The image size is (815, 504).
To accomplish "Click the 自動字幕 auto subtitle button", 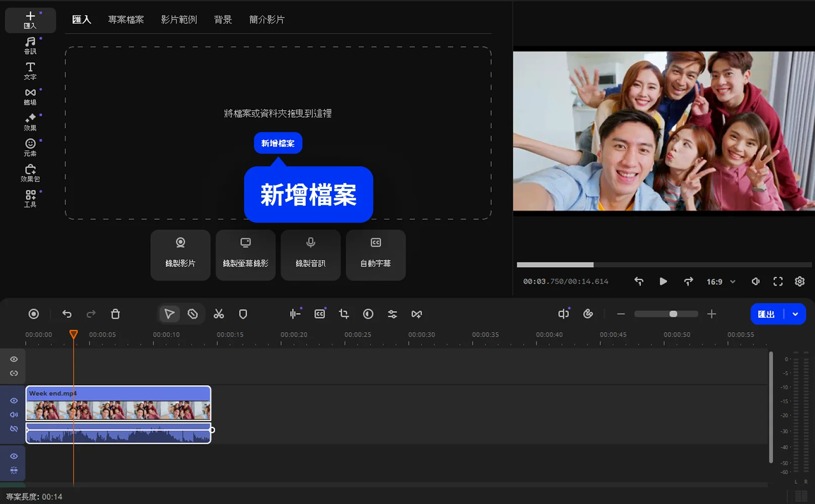I will click(x=375, y=255).
